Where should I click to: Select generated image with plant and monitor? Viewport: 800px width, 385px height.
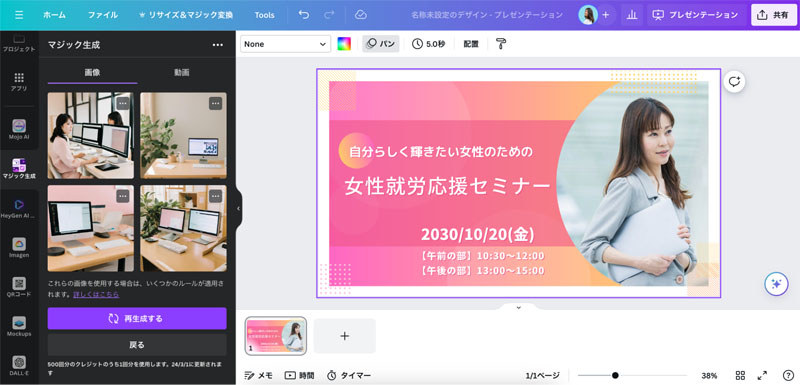coord(184,136)
